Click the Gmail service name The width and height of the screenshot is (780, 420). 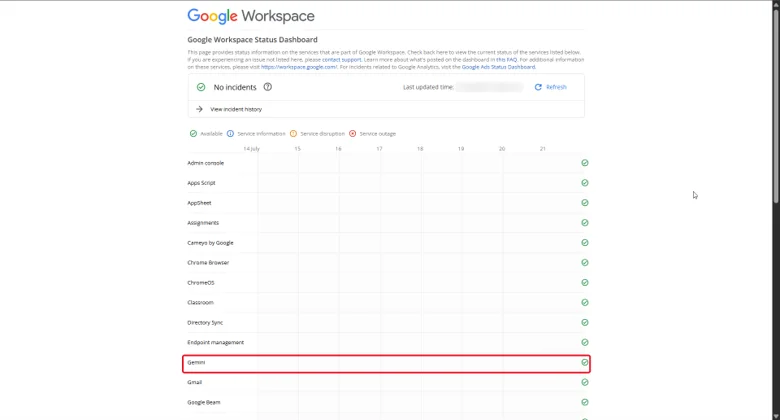[195, 382]
